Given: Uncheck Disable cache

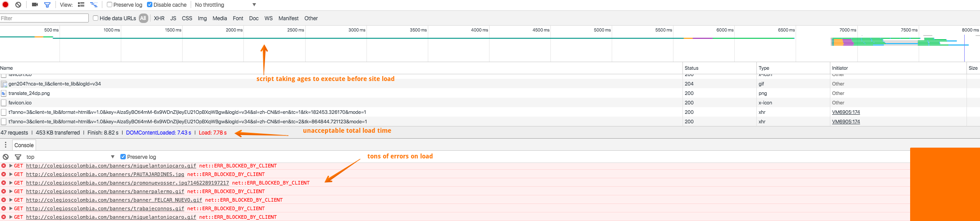Looking at the screenshot, I should [x=150, y=5].
